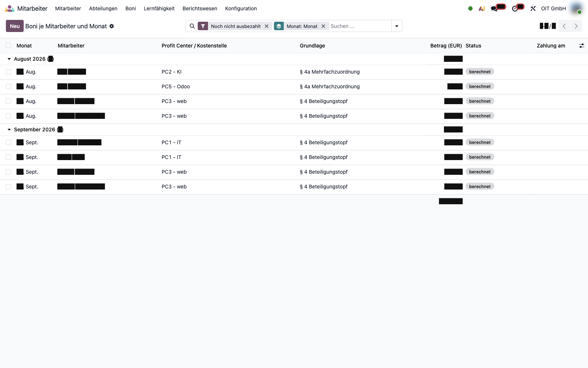Check the Aug. row with PC2 - KI
588x368 pixels.
(8, 72)
